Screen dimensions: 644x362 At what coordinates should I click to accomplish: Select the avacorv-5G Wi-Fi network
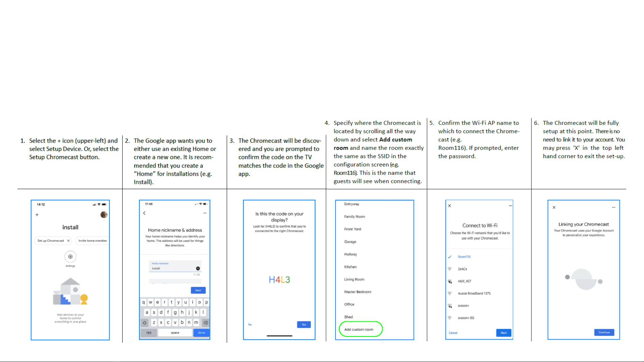click(x=466, y=318)
